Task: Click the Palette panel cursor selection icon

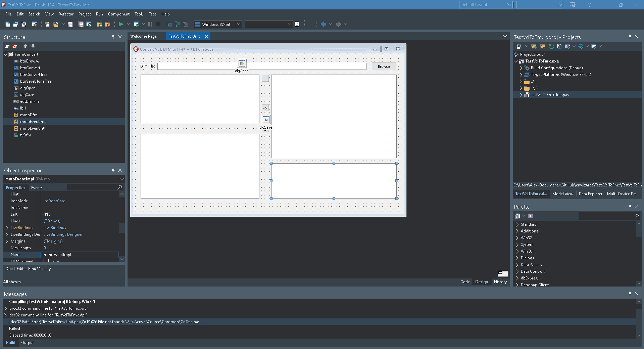Action: point(531,216)
